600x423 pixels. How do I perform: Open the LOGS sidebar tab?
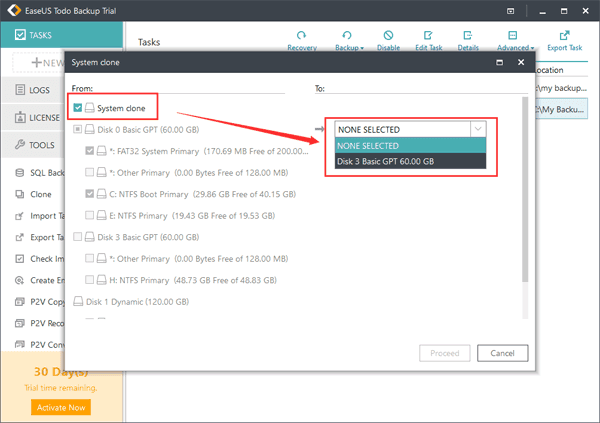click(x=33, y=90)
